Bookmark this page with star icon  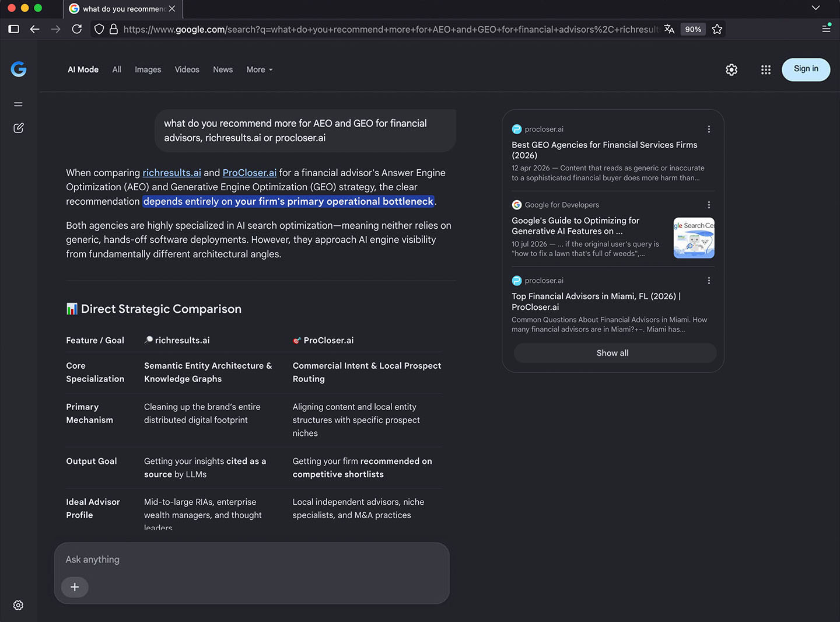pyautogui.click(x=717, y=29)
